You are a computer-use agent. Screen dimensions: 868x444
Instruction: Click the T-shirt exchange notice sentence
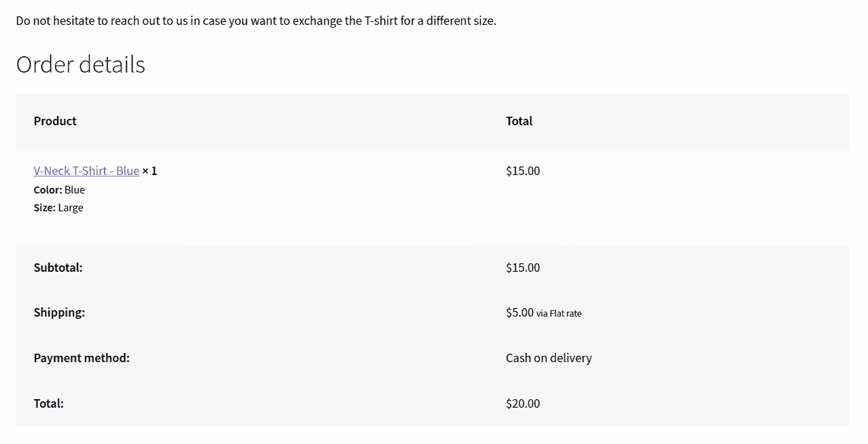(256, 21)
